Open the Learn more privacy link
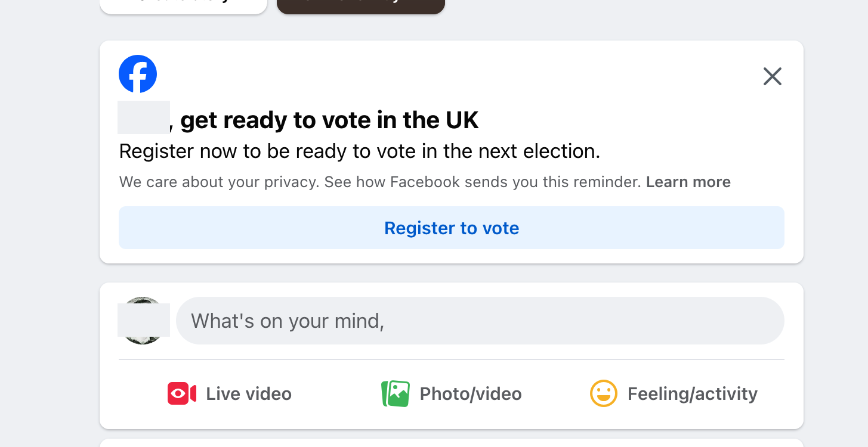This screenshot has height=447, width=868. (688, 182)
